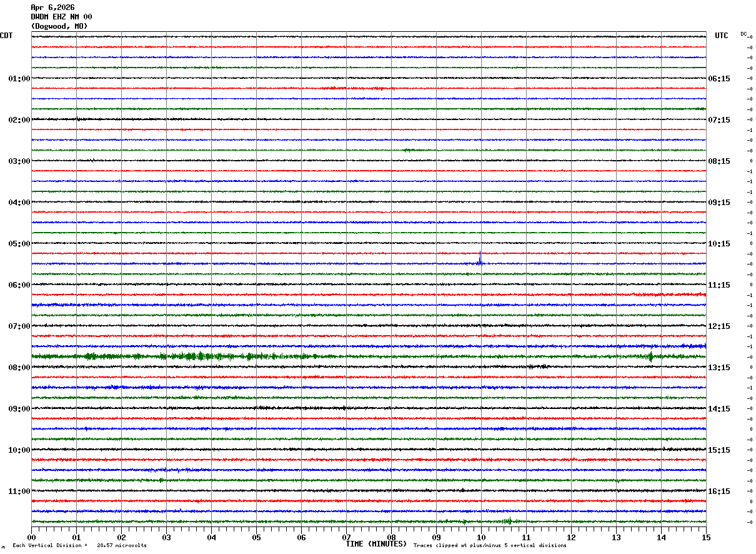Select the 02:00 CDT time label
Screen dimensions: 756x554
[x=19, y=120]
